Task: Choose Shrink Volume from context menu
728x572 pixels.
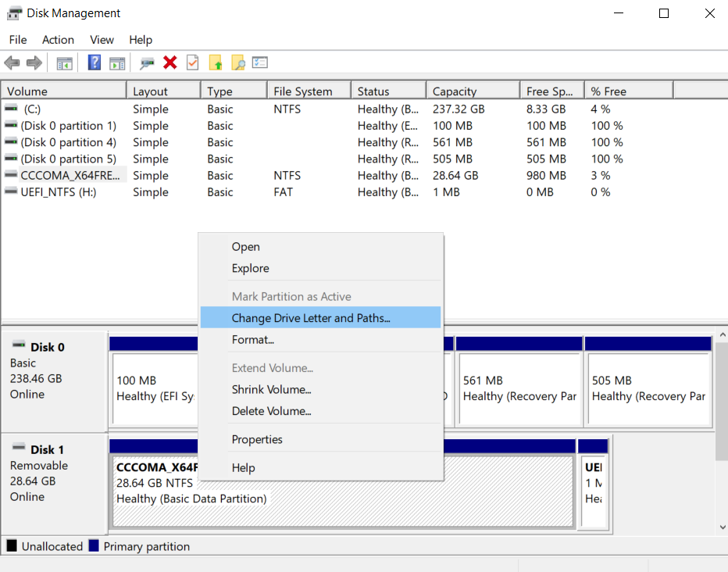Action: point(271,389)
